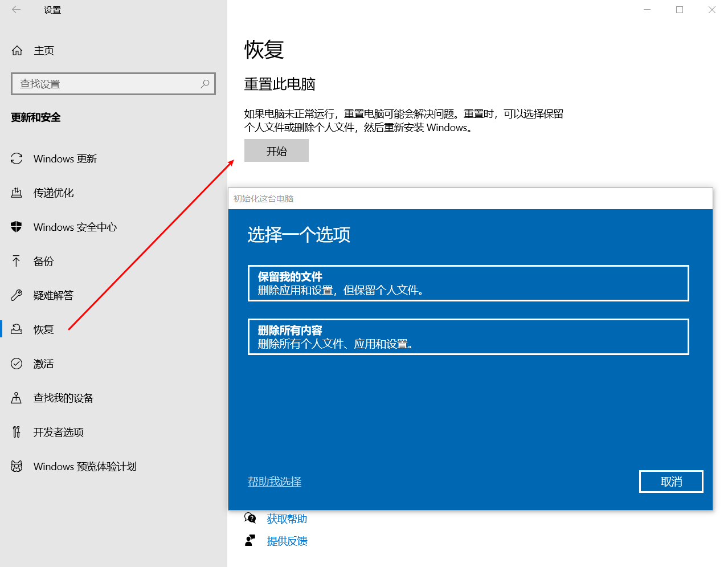Click the 疑难解答 wrench icon
728x567 pixels.
click(x=17, y=295)
